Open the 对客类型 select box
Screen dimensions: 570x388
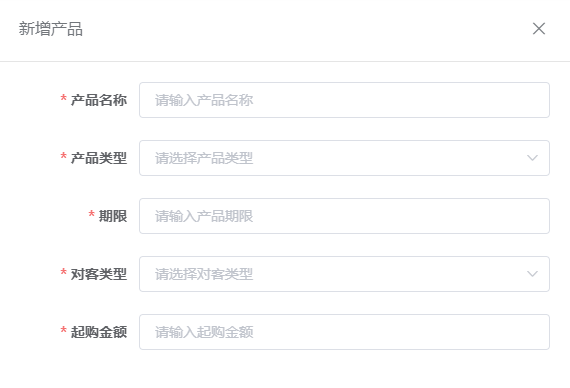344,274
